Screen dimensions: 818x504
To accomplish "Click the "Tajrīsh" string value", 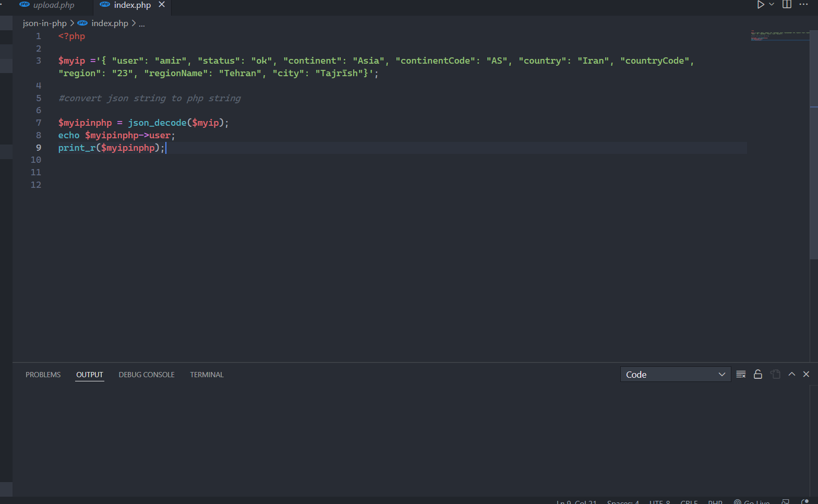I will coord(339,73).
